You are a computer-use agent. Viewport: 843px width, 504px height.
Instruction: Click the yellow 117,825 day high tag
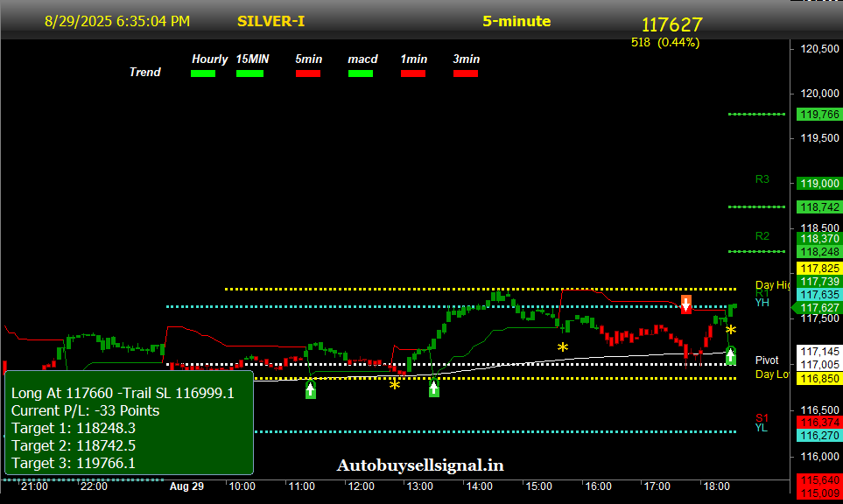click(x=819, y=268)
